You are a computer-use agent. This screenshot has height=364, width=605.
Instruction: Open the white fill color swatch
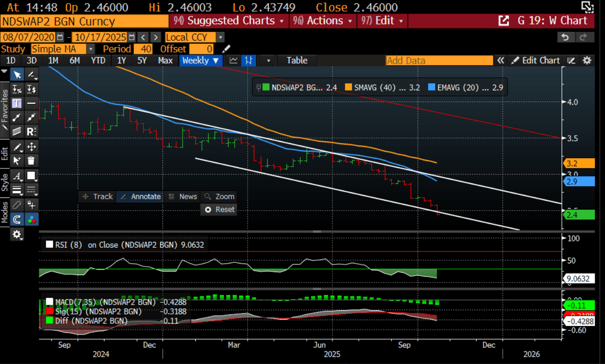pyautogui.click(x=31, y=176)
